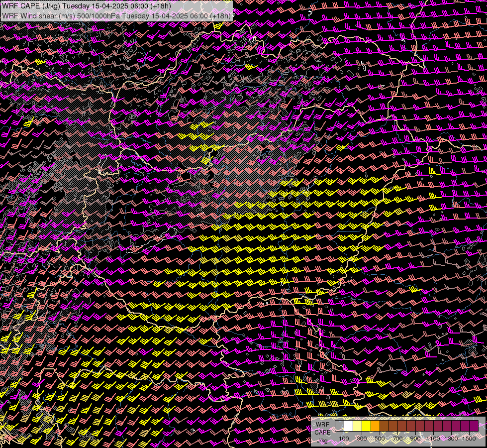487x448 pixels.
Task: Click the word WRF in the legend
Action: point(322,425)
